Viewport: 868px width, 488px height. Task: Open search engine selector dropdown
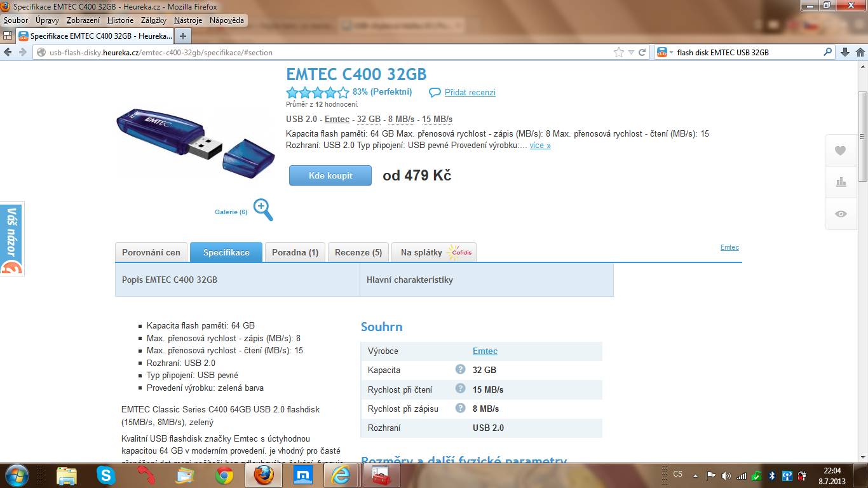pyautogui.click(x=671, y=52)
